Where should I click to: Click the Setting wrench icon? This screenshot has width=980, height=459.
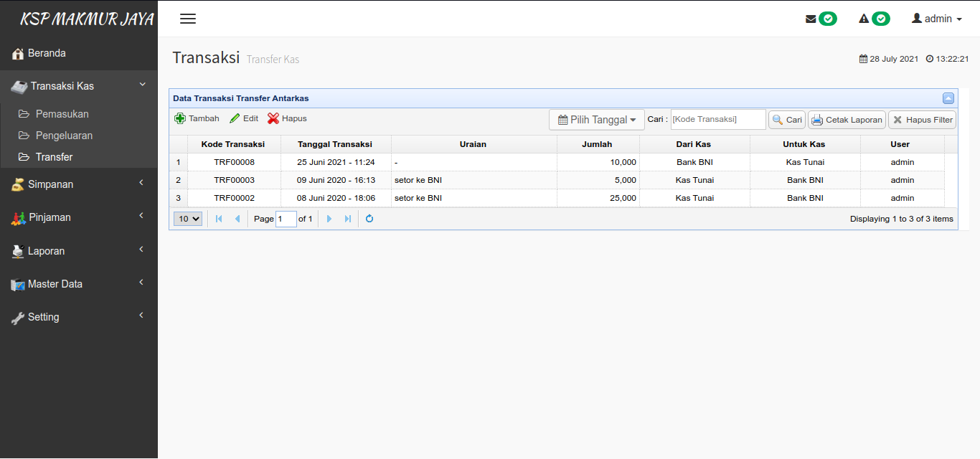click(18, 318)
